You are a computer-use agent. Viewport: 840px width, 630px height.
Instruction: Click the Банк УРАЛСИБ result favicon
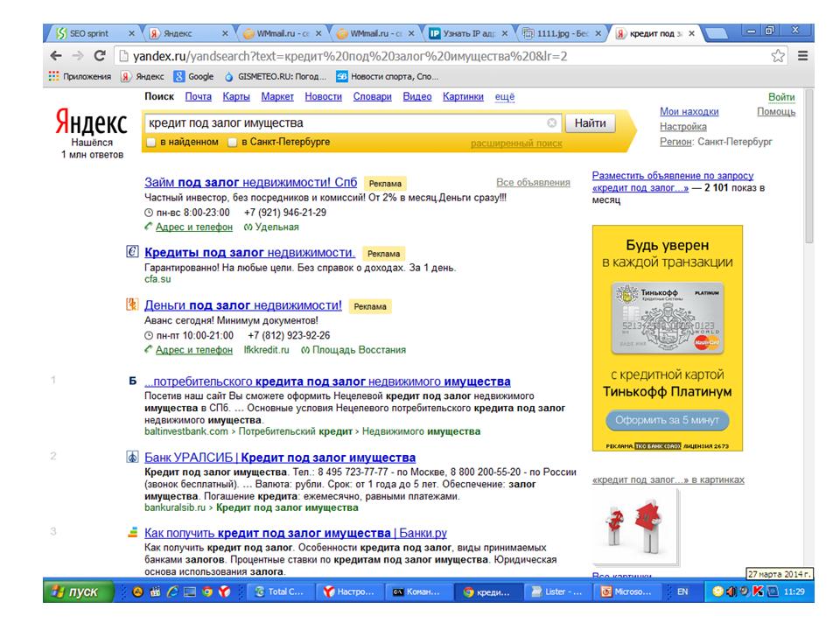tap(132, 457)
